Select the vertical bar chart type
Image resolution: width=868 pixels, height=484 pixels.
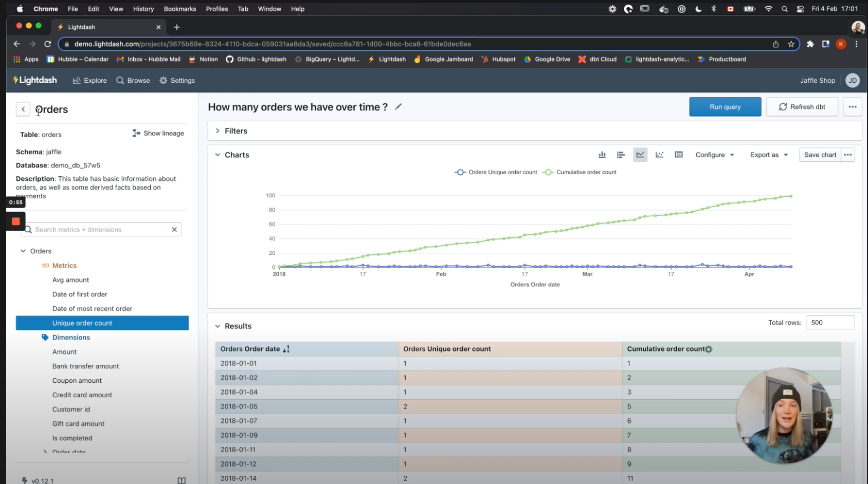(602, 154)
